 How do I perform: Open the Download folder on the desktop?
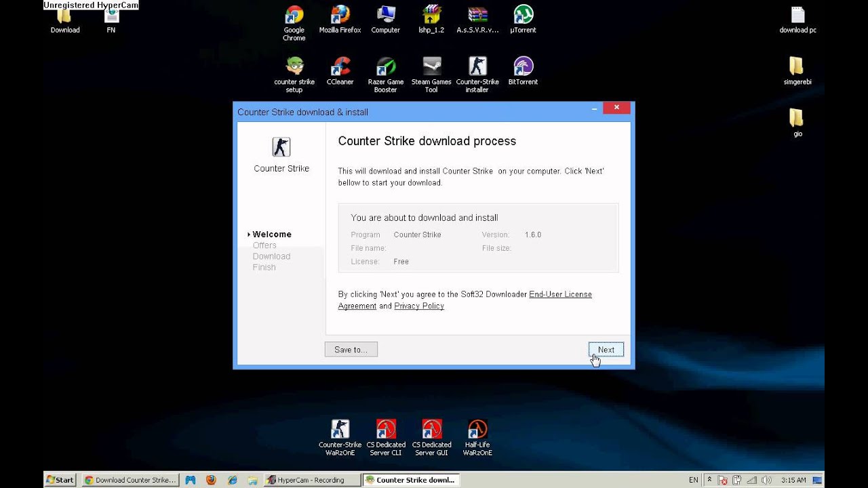pyautogui.click(x=65, y=21)
